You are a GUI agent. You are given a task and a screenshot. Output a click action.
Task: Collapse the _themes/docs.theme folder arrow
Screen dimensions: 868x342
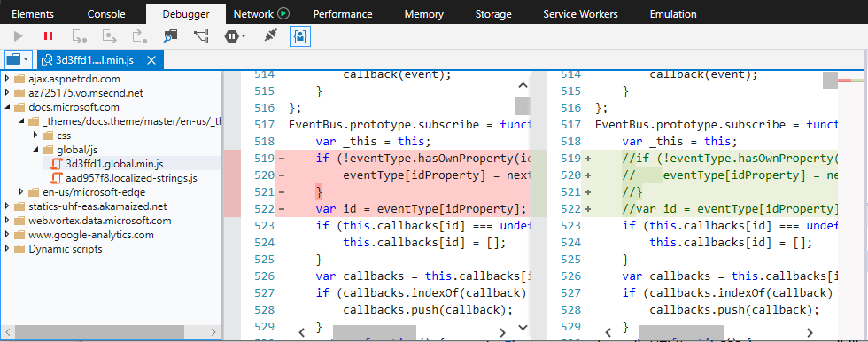[x=21, y=121]
